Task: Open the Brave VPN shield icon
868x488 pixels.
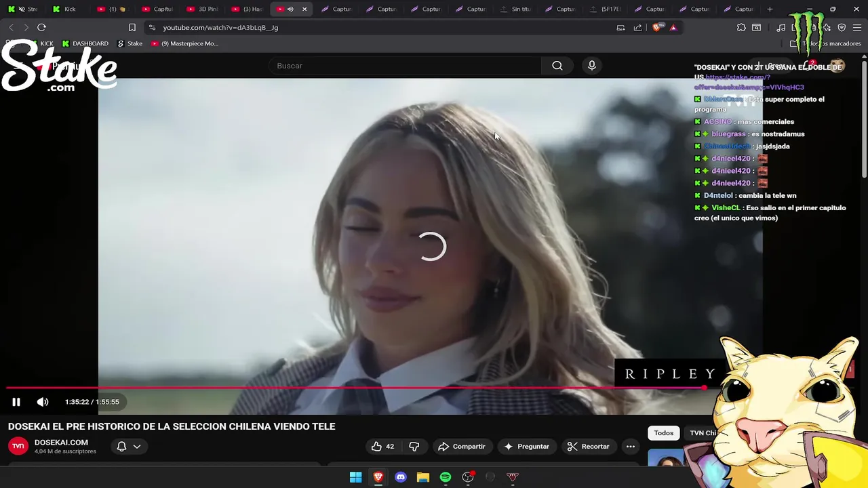Action: pos(842,27)
